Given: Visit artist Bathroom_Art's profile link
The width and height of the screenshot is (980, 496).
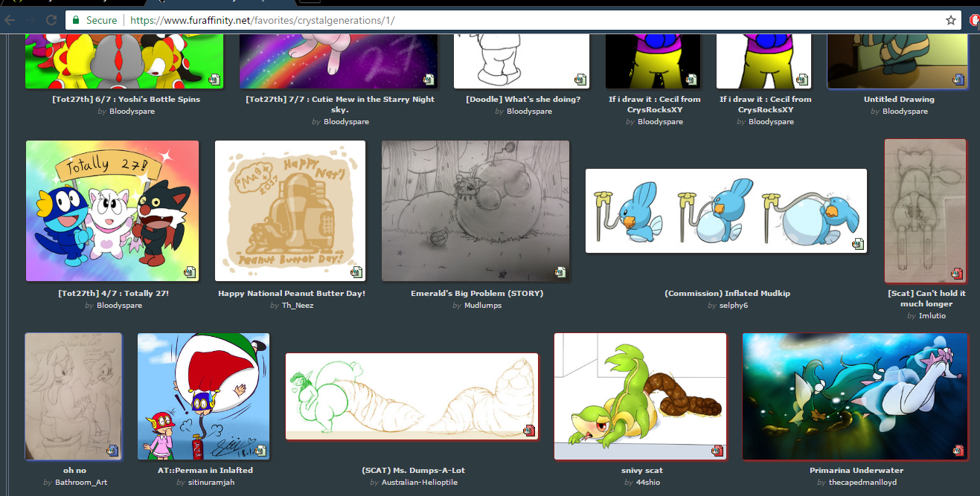Looking at the screenshot, I should pos(81,482).
